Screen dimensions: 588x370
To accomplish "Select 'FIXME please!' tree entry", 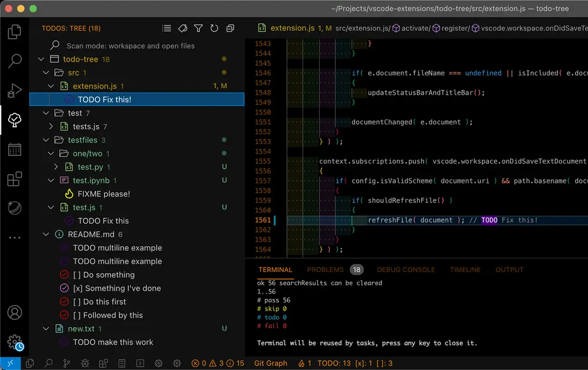I will point(103,194).
